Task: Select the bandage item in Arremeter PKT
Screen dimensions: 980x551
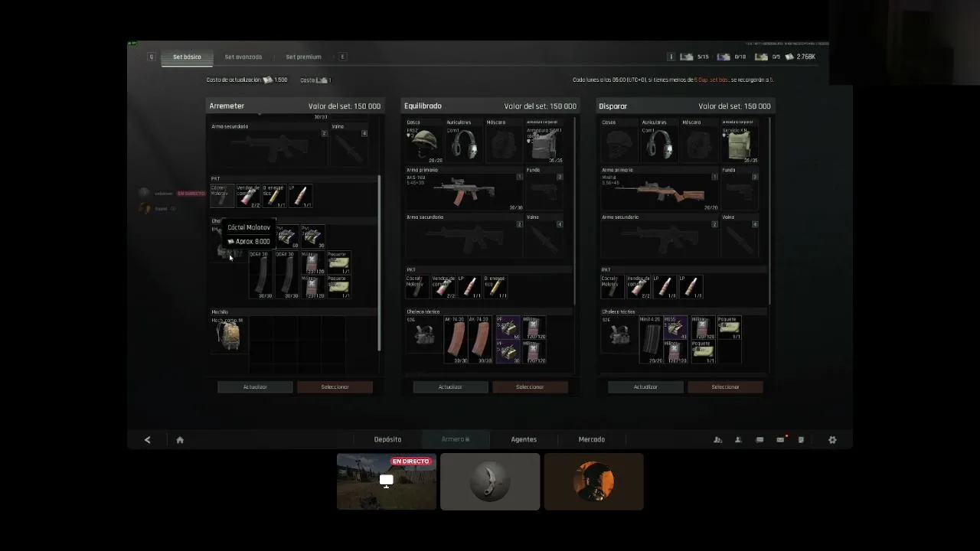Action: [247, 196]
